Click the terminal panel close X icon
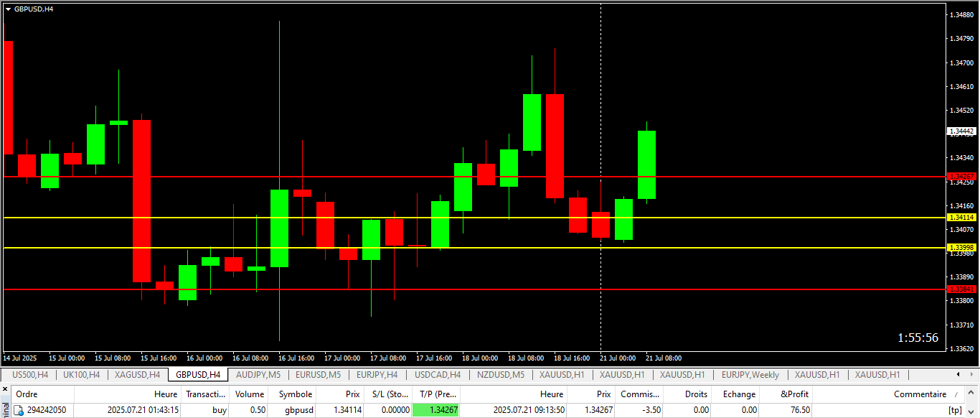 click(5, 390)
